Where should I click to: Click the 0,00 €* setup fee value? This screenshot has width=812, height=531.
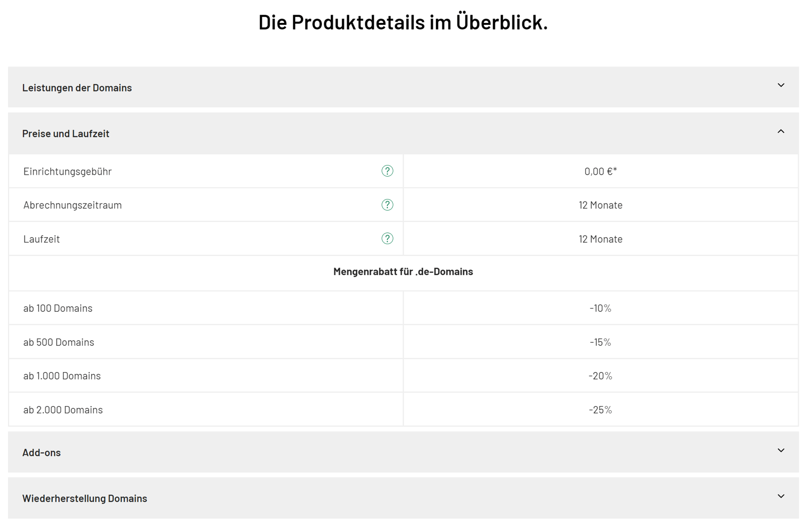tap(600, 172)
